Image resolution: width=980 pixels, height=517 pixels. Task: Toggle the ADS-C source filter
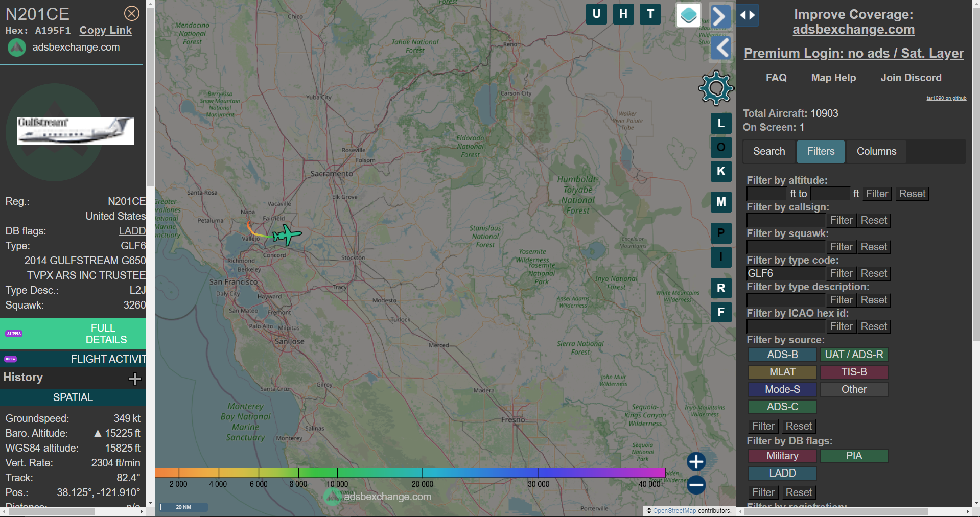pos(782,407)
